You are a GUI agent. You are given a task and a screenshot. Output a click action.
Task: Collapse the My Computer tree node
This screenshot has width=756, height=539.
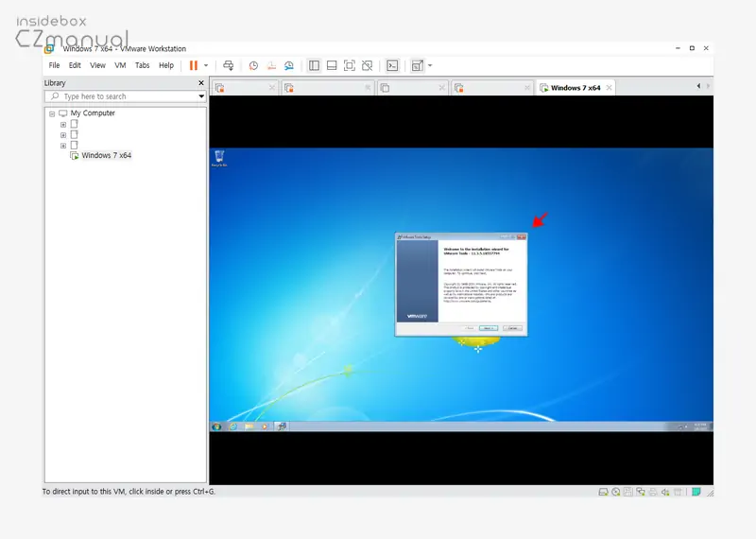52,113
